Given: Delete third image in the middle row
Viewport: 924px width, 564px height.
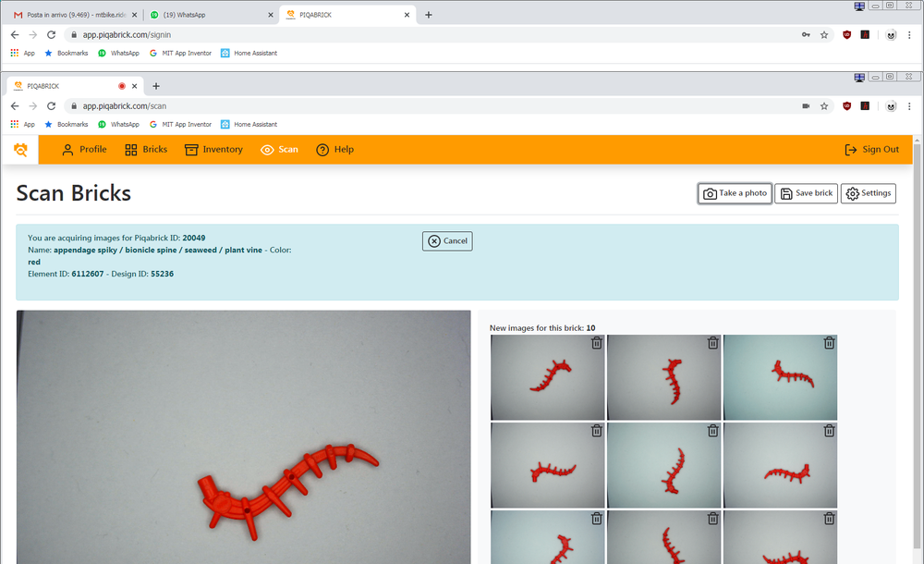Looking at the screenshot, I should pos(829,431).
